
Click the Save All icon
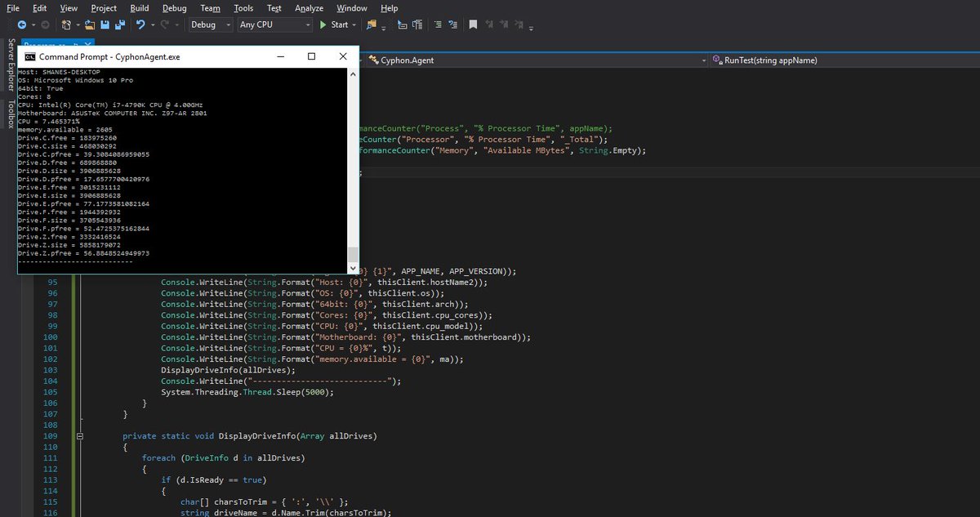[x=120, y=25]
